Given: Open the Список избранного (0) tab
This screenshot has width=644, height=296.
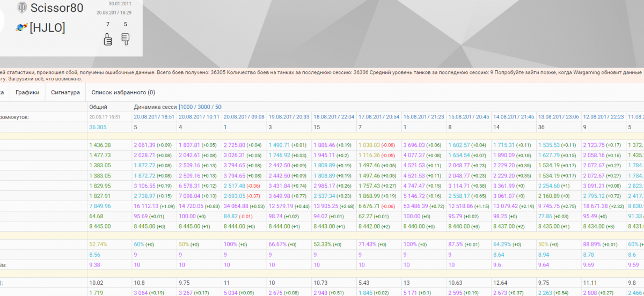Looking at the screenshot, I should [123, 92].
